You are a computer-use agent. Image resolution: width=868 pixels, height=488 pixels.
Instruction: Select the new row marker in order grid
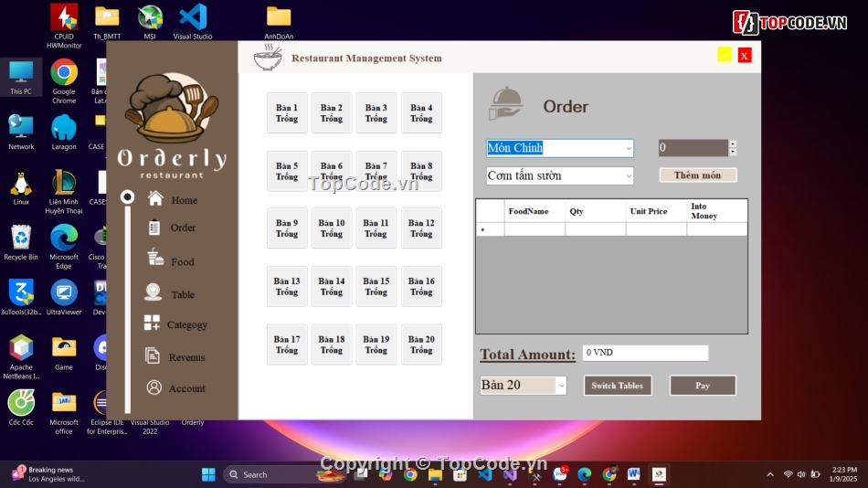(490, 229)
